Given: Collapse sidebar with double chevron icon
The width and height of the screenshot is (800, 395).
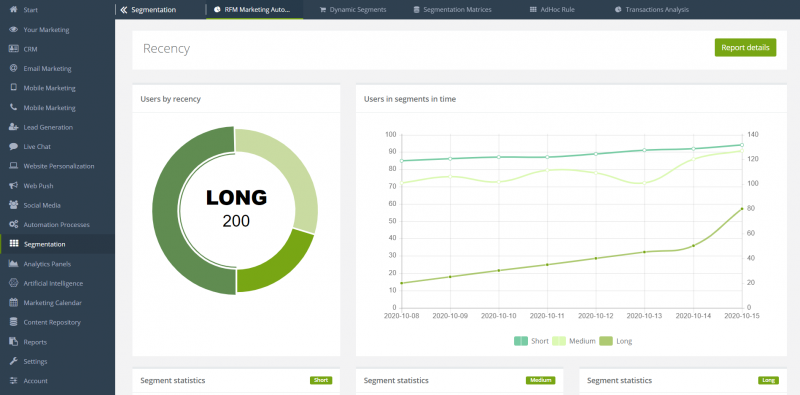Looking at the screenshot, I should point(124,10).
